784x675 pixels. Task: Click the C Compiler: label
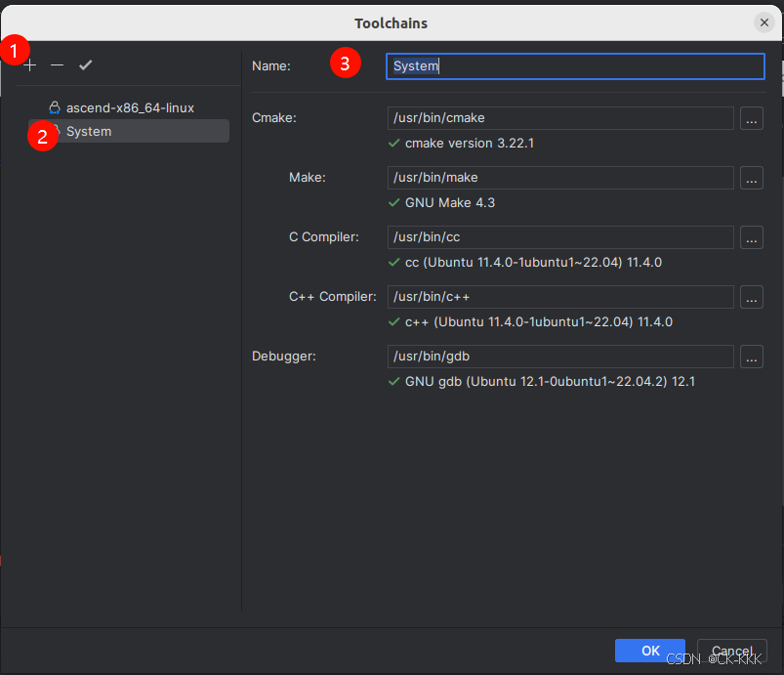(x=324, y=237)
